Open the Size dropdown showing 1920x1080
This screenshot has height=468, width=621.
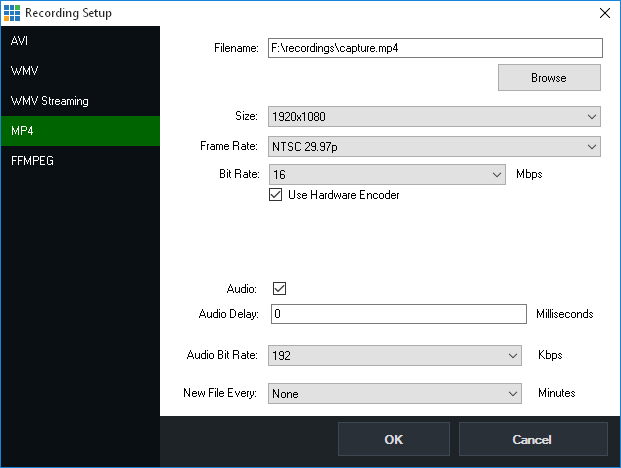[x=433, y=117]
